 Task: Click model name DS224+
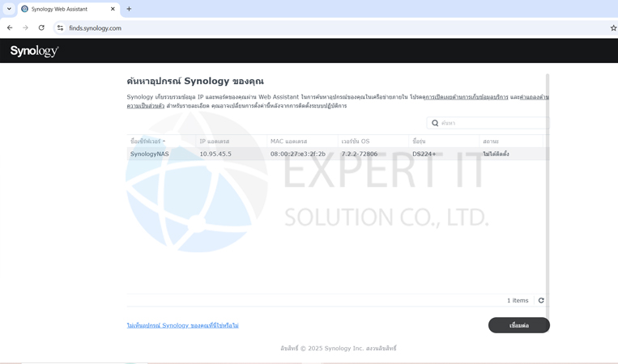[x=424, y=154]
